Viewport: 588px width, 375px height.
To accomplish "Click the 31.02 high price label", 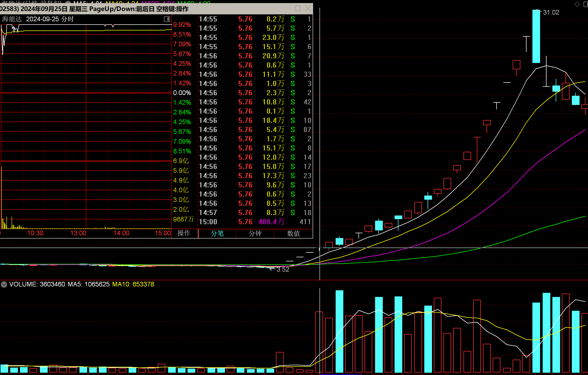I will coord(551,12).
